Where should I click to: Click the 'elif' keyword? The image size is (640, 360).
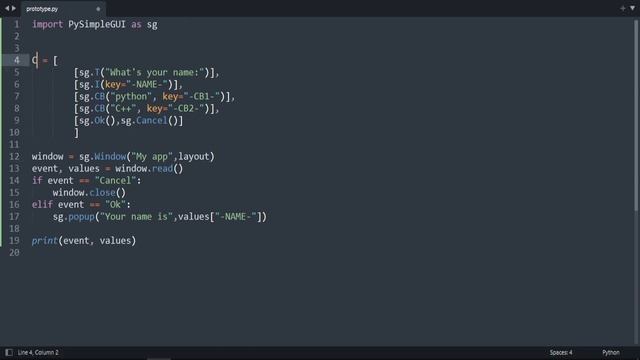(x=42, y=205)
